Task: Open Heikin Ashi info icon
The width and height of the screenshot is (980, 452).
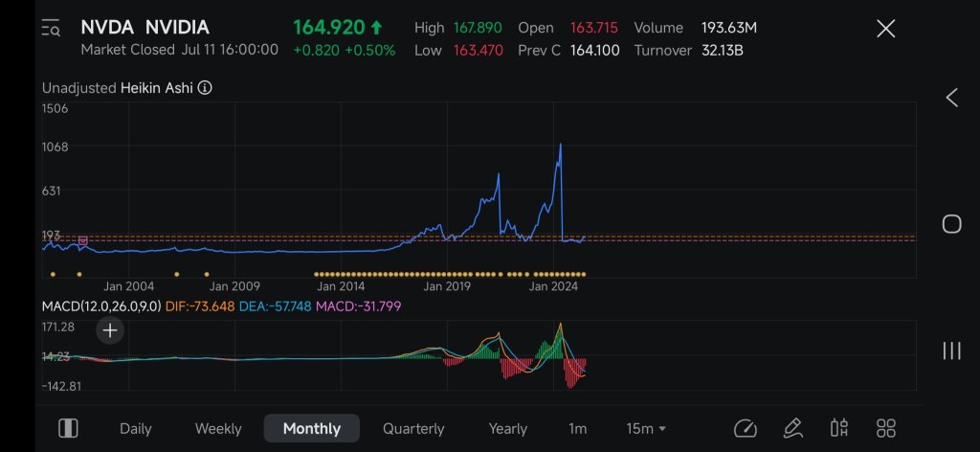Action: point(205,88)
